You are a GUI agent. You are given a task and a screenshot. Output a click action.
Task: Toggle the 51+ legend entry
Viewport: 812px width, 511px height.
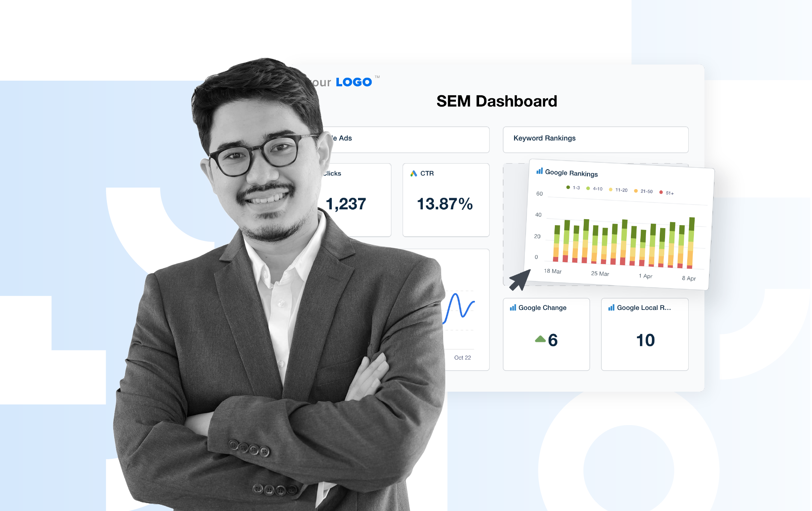(x=667, y=193)
